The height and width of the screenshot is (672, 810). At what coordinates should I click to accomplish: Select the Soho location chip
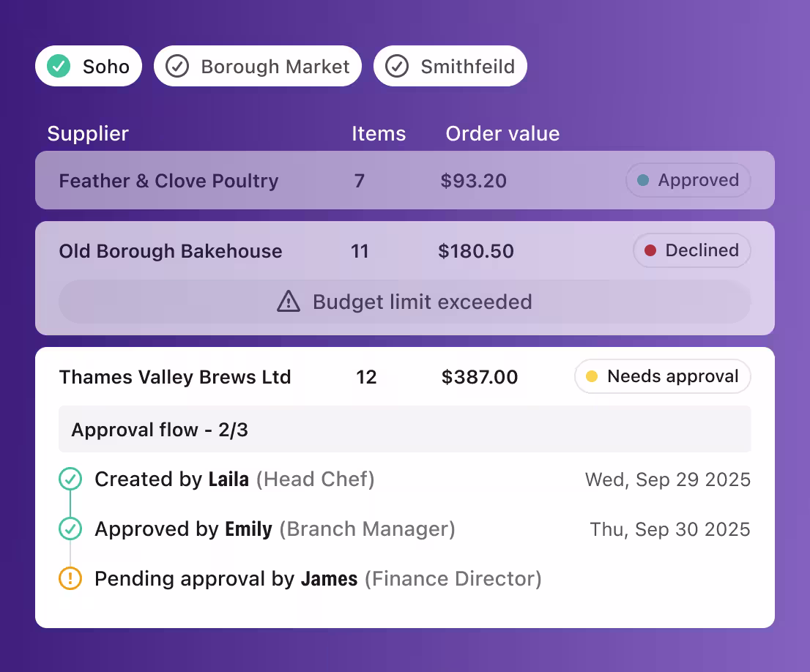pyautogui.click(x=89, y=66)
